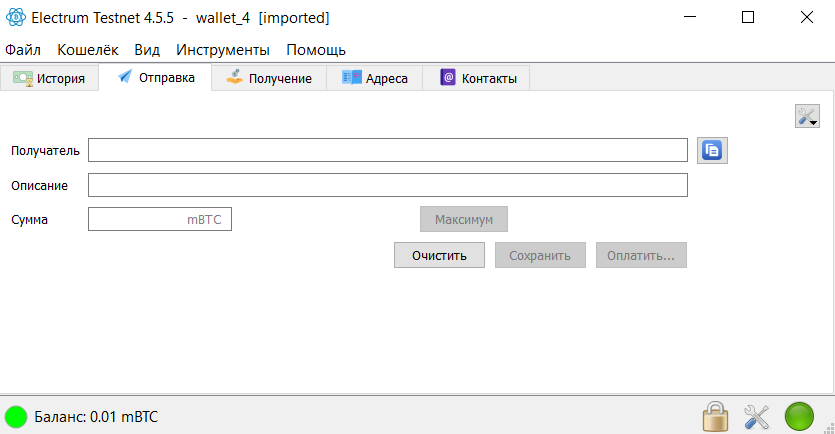Select the Отправка tab
Screen dimensions: 835x434
[155, 78]
